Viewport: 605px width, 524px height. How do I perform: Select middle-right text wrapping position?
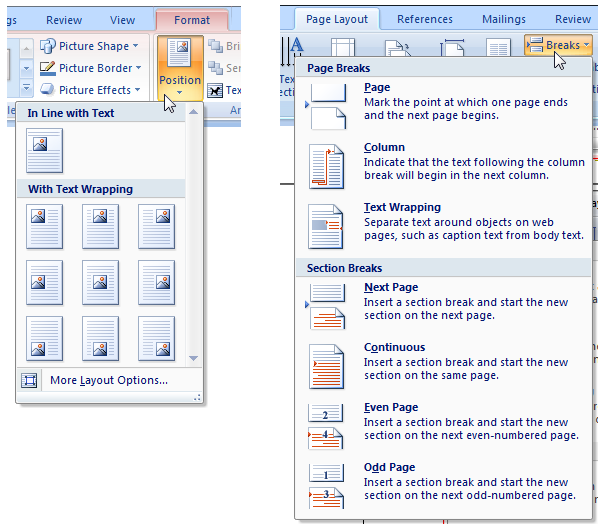coord(156,282)
